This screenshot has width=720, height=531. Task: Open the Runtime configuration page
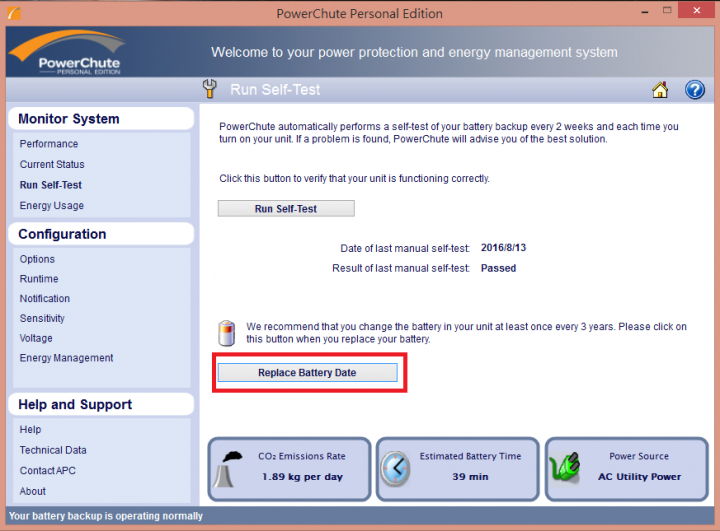pyautogui.click(x=39, y=279)
